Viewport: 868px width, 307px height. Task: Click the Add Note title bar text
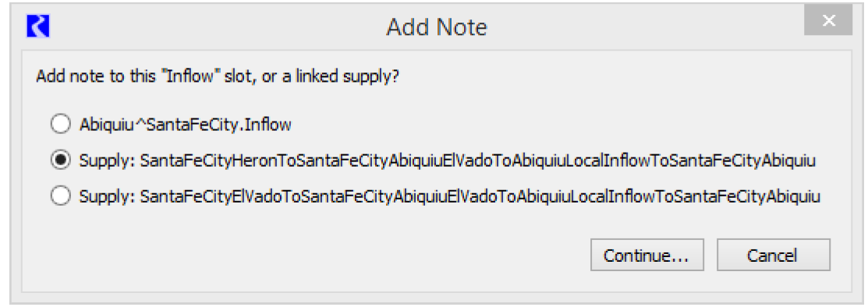436,26
